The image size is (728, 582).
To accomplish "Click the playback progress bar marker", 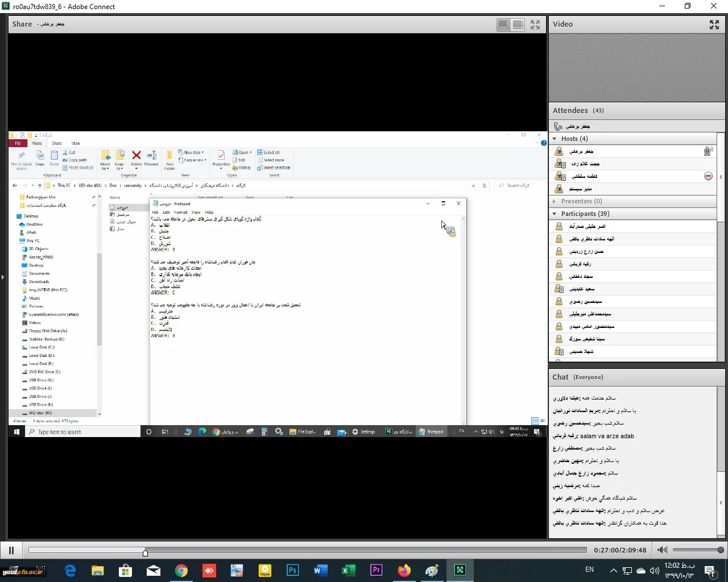I will coord(145,552).
